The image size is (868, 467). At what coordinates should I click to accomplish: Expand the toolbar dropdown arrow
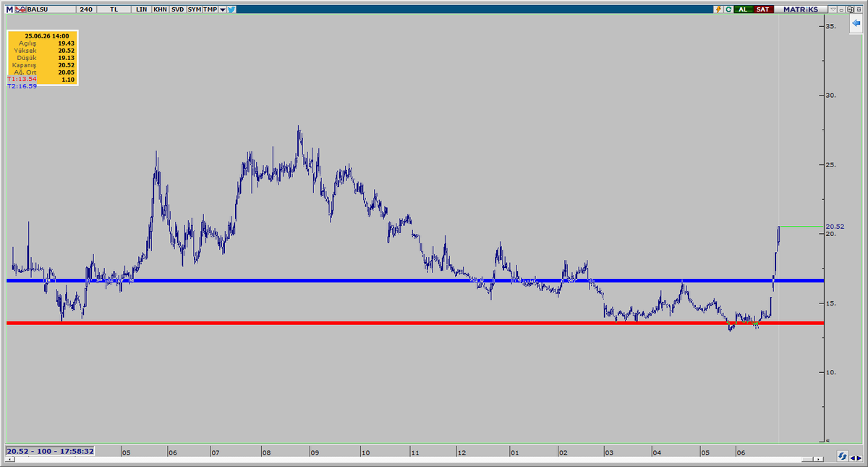pos(222,9)
